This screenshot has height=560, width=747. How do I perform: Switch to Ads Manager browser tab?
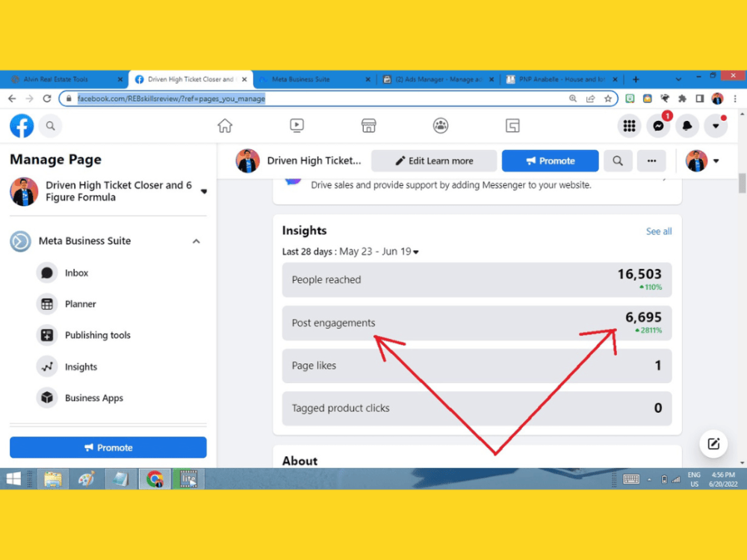click(438, 80)
